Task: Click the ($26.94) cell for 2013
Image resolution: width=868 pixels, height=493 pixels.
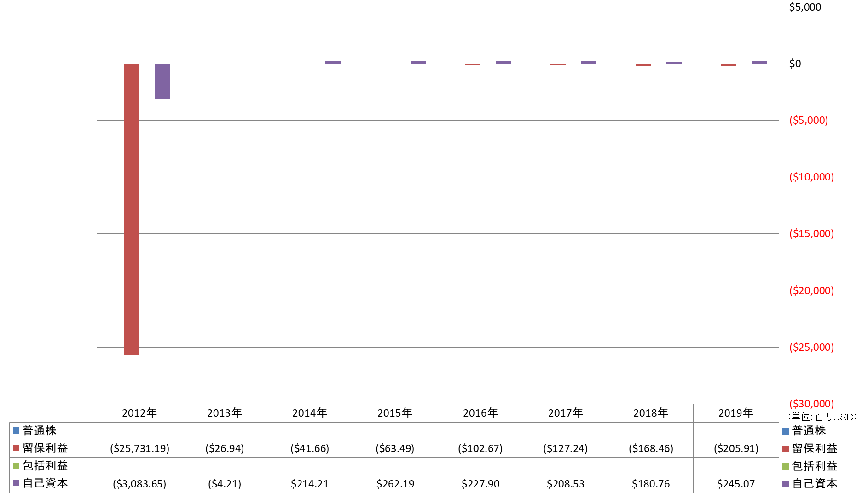Action: (225, 448)
